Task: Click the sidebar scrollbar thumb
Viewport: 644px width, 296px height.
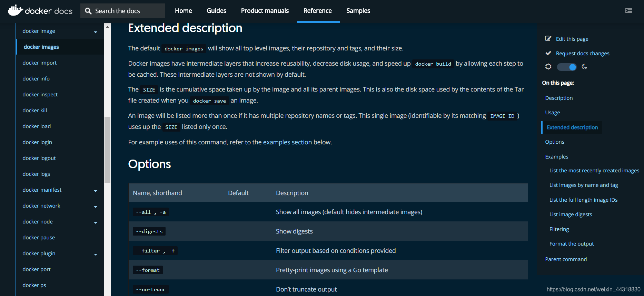Action: (107, 150)
